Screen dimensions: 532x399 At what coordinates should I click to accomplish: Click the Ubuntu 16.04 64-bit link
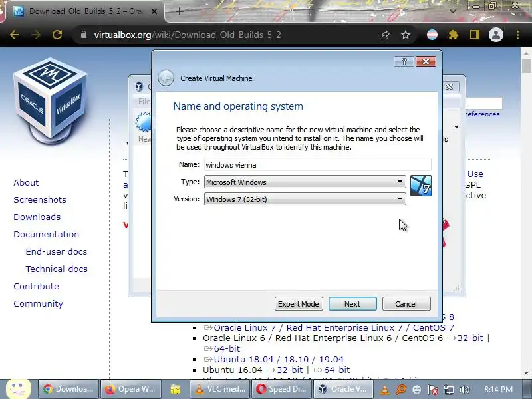(336, 370)
